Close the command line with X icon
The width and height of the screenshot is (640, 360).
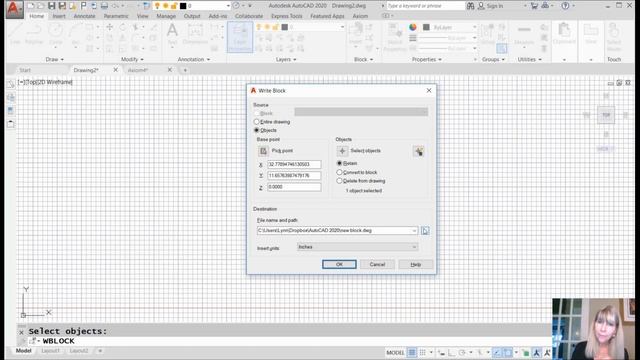point(22,332)
